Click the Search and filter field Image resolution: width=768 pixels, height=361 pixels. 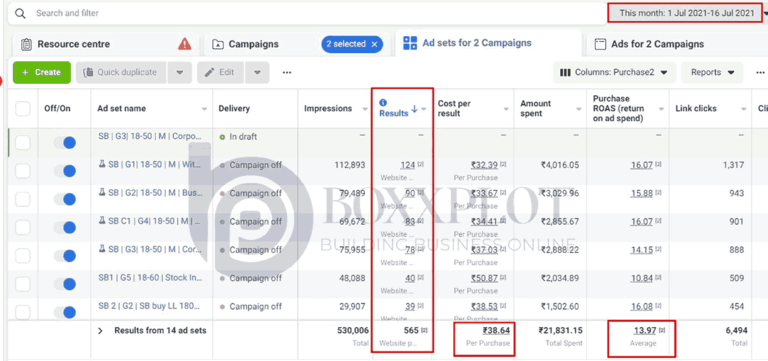[309, 13]
